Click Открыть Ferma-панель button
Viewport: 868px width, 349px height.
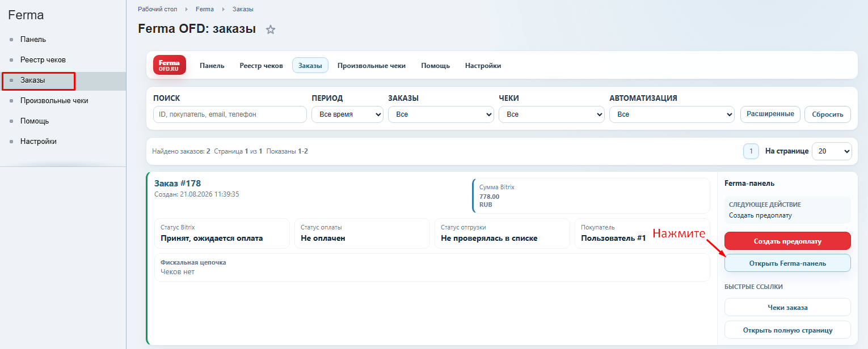tap(787, 263)
